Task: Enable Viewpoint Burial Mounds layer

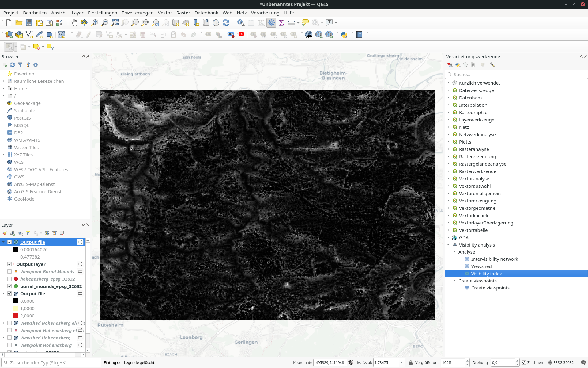Action: pos(9,271)
